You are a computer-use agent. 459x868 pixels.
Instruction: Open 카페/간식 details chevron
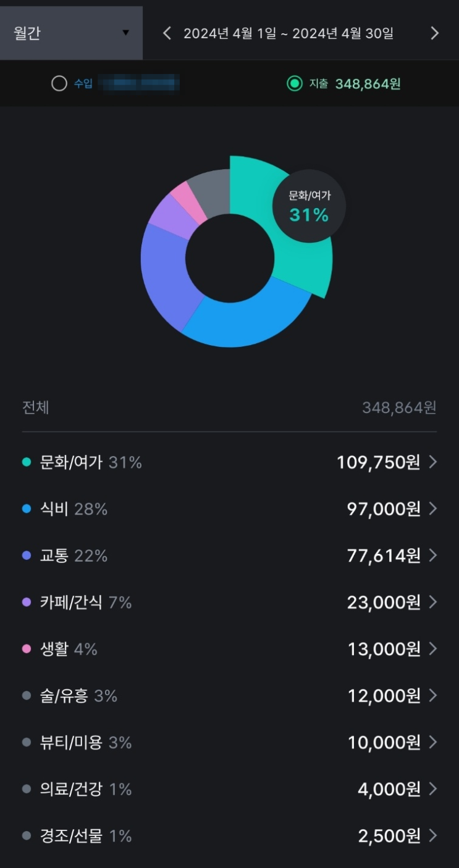(432, 602)
